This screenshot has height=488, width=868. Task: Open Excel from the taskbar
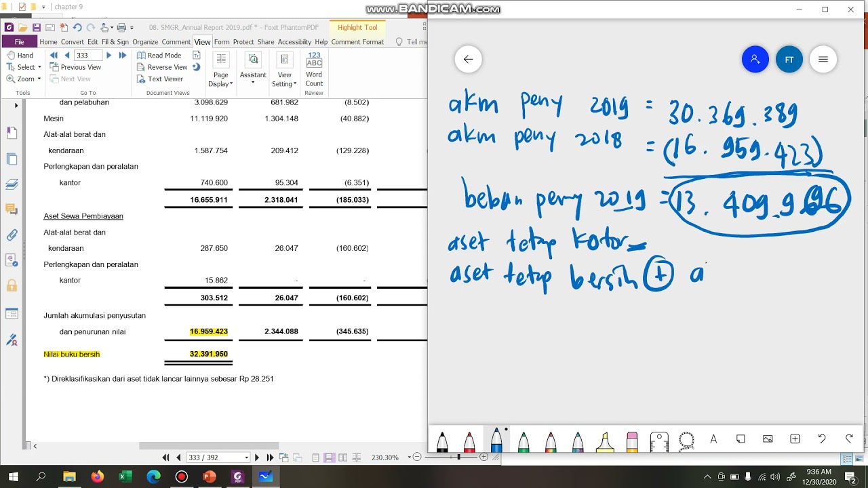pos(125,476)
